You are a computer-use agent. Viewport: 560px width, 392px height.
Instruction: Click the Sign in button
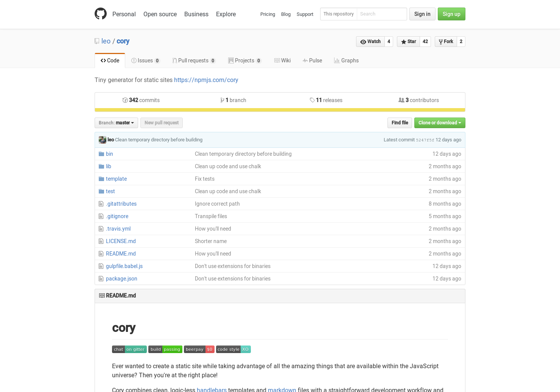point(422,14)
